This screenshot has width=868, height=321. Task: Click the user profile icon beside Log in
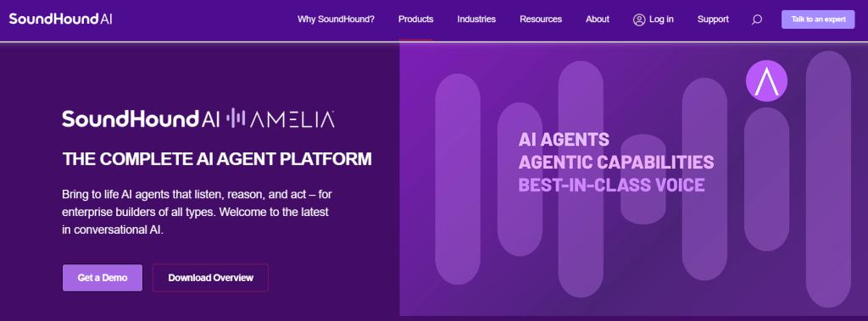(x=639, y=19)
